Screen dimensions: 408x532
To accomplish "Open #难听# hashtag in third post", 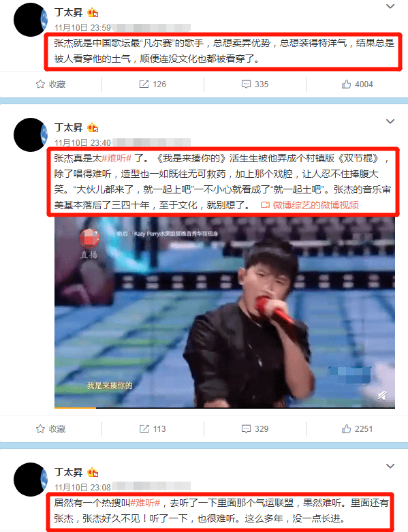I will coord(146,503).
